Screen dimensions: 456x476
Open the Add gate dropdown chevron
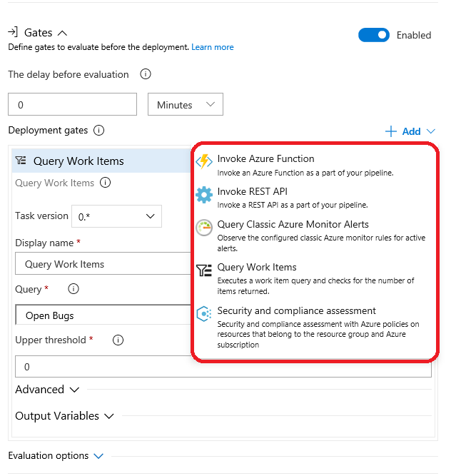click(431, 131)
